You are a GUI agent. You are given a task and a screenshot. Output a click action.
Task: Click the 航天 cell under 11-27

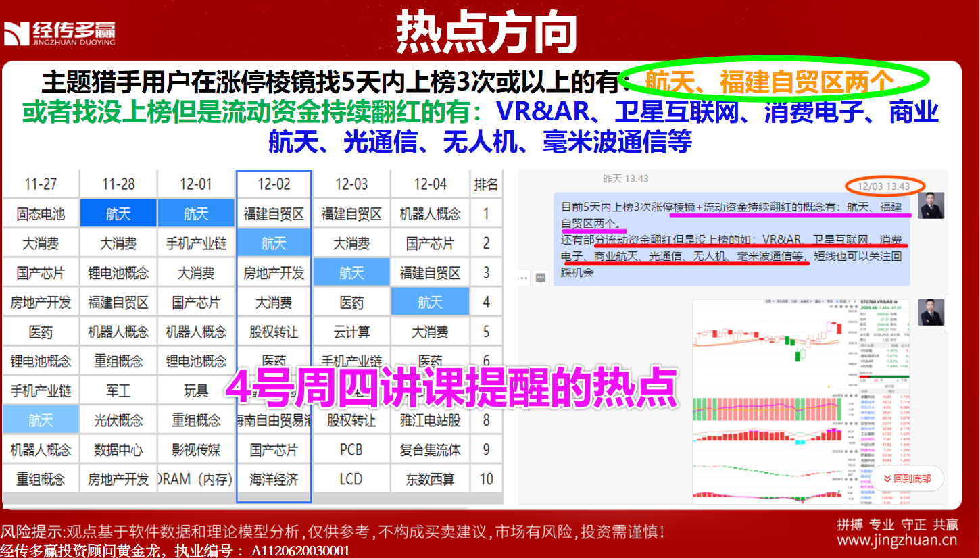(x=41, y=420)
